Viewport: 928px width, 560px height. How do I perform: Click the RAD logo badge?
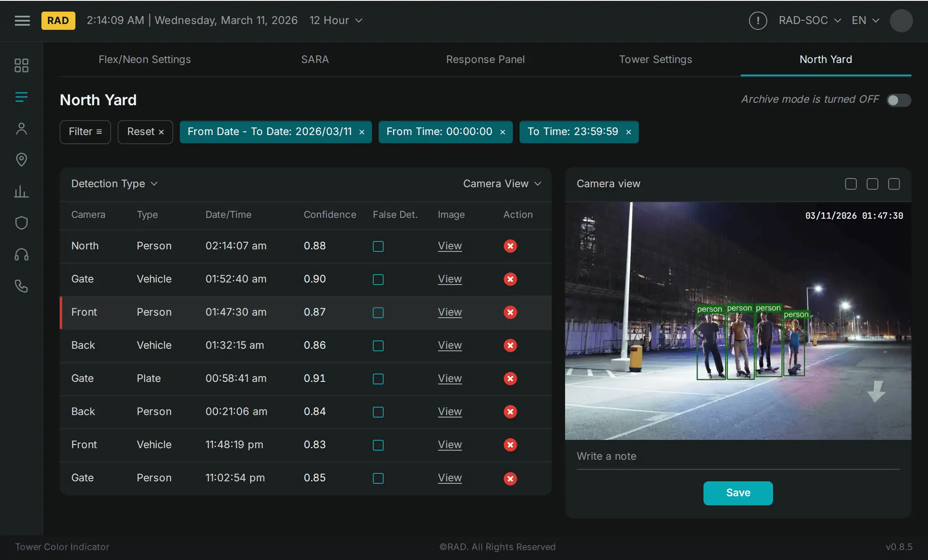(58, 21)
